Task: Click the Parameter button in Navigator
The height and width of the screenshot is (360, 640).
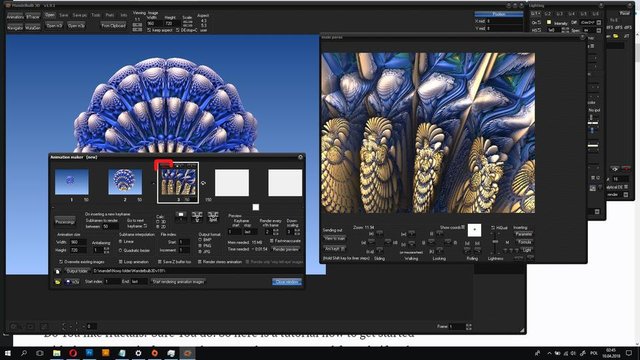Action: pyautogui.click(x=523, y=234)
